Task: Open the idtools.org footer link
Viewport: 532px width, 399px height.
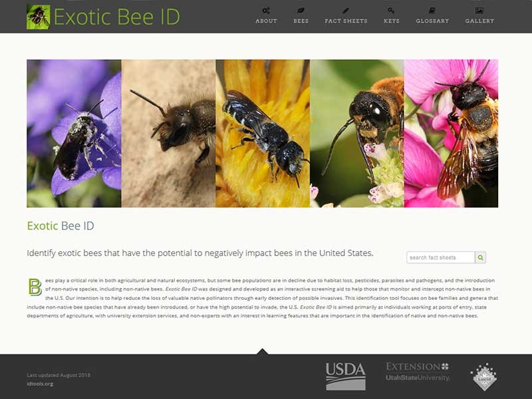Action: [x=40, y=384]
